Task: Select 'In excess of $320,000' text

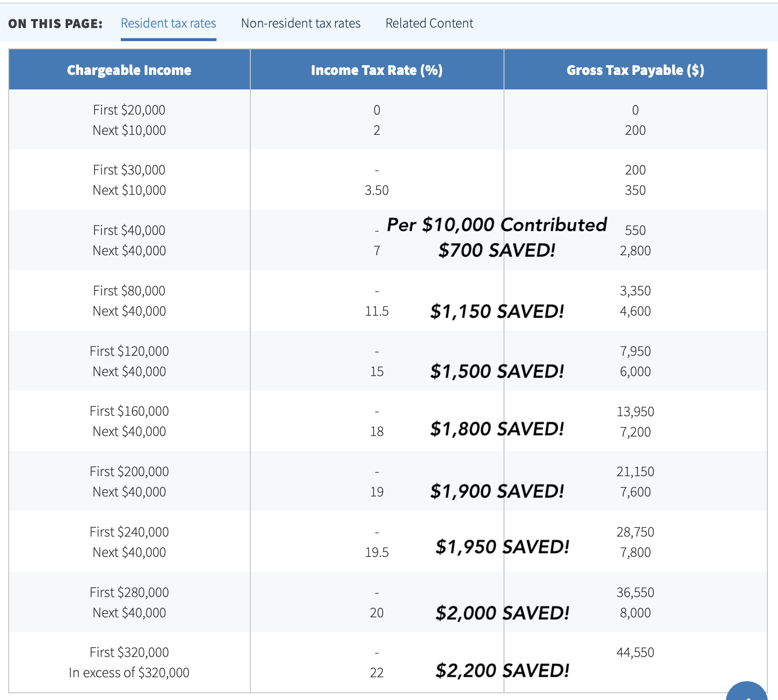Action: point(129,672)
